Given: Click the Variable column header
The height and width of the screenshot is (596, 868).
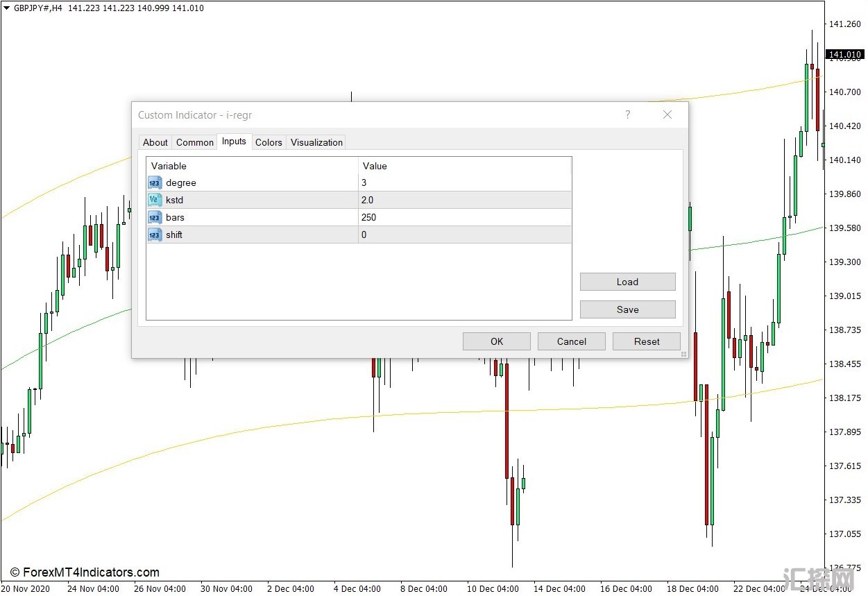Looking at the screenshot, I should tap(252, 167).
